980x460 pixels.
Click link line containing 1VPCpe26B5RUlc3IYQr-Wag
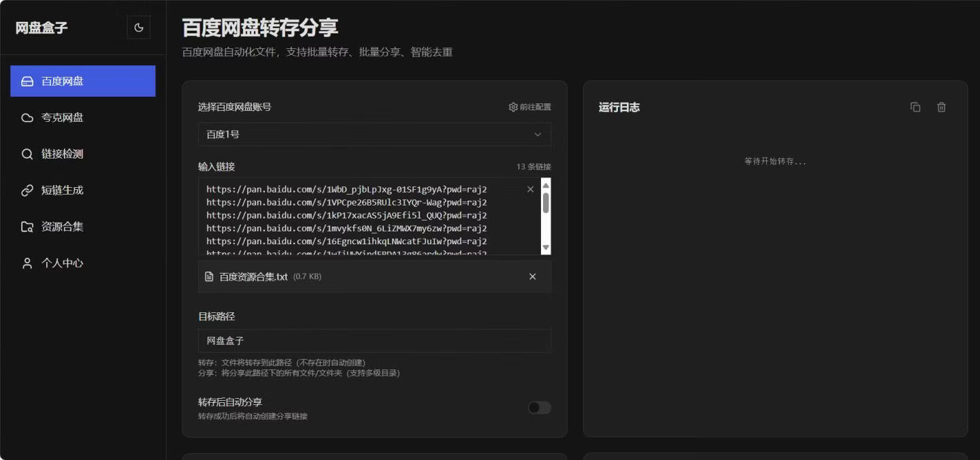point(346,202)
